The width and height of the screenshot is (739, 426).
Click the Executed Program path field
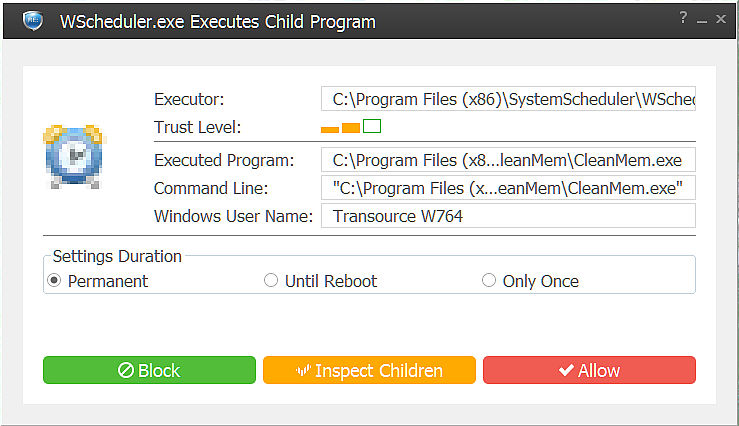[507, 160]
